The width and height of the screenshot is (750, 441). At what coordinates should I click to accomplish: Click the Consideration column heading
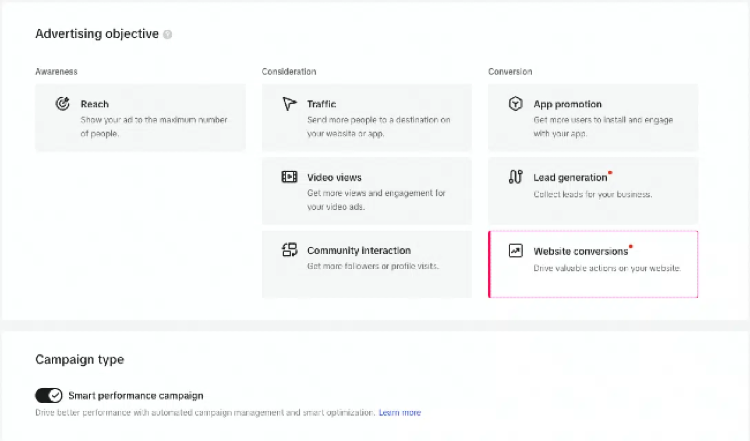289,72
